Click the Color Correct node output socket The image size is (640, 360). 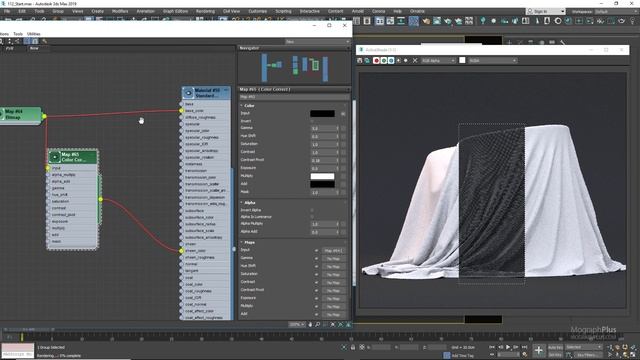[x=100, y=199]
